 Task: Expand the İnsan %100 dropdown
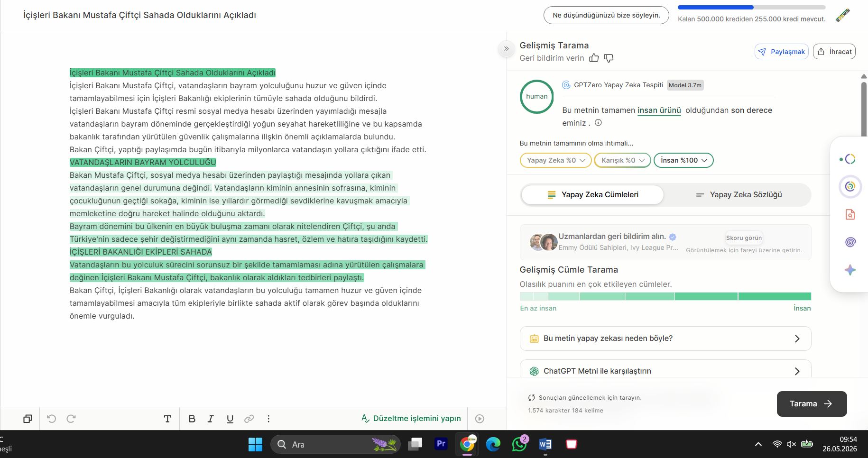point(683,160)
